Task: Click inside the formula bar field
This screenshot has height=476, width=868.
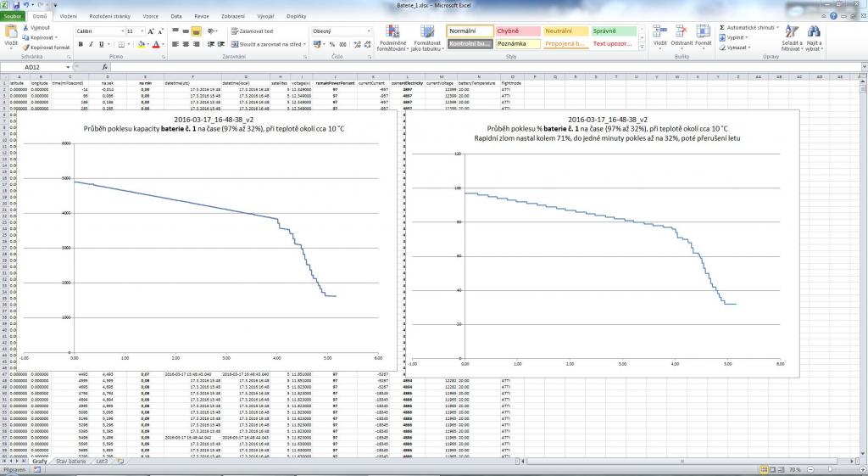Action: coord(424,67)
